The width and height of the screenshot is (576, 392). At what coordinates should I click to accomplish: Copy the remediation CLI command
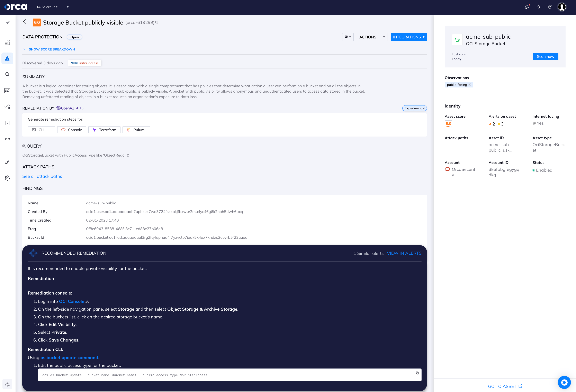click(418, 373)
